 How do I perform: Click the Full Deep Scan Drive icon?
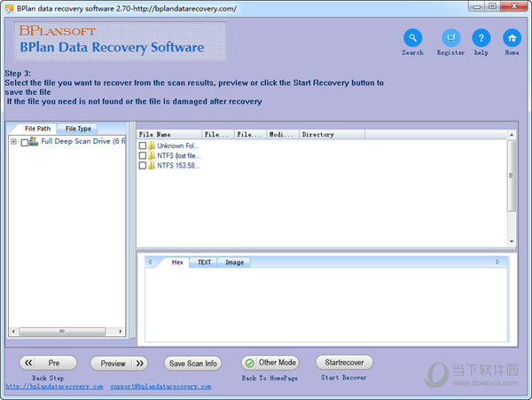34,141
